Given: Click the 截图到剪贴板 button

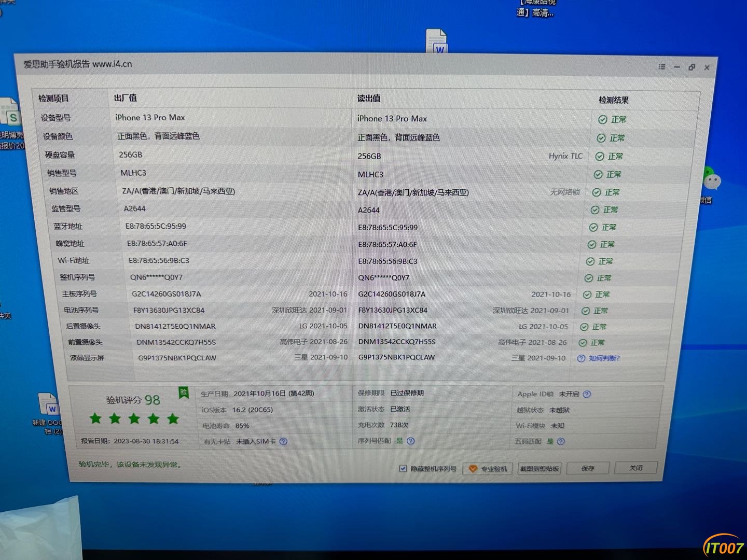Looking at the screenshot, I should click(x=539, y=469).
